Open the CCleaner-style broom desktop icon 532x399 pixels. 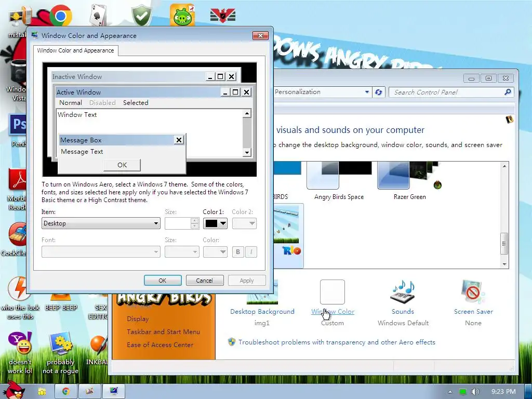18,234
